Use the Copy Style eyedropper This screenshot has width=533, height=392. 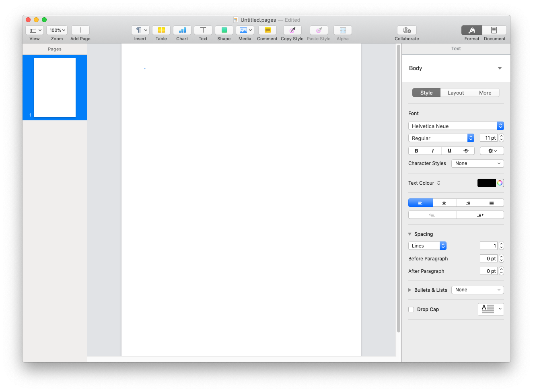(292, 30)
